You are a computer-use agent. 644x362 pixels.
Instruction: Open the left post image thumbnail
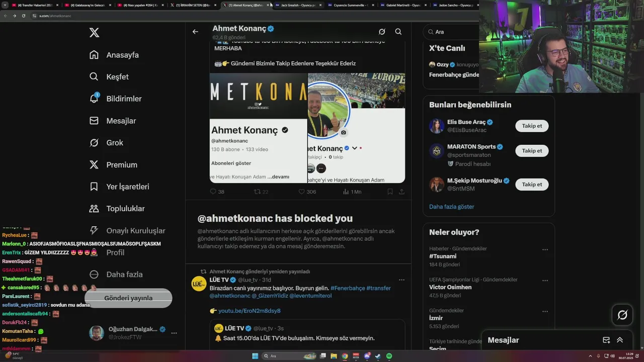point(258,128)
